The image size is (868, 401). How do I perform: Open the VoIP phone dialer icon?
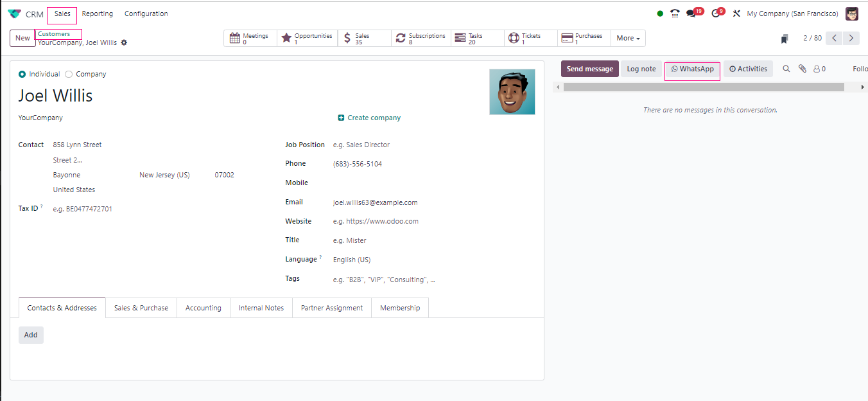tap(675, 13)
